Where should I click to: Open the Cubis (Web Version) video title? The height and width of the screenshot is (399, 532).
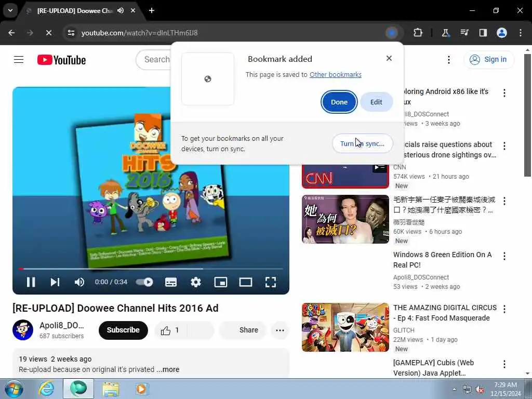pyautogui.click(x=433, y=368)
